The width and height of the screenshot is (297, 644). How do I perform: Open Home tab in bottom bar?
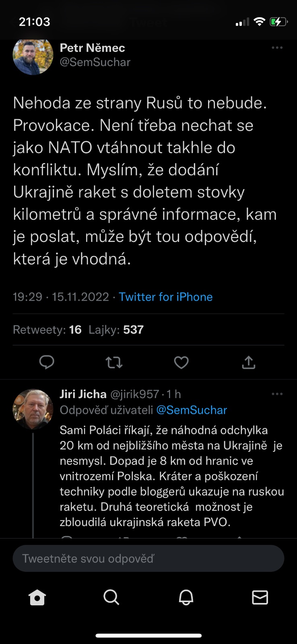coord(37,598)
